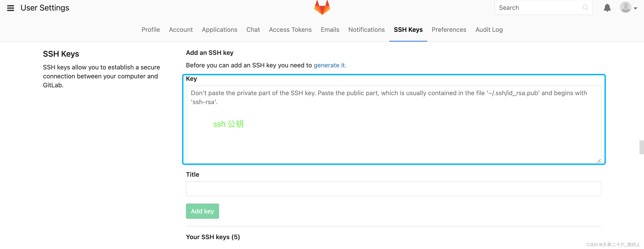This screenshot has height=249, width=644.
Task: Open the Applications tab
Action: click(x=219, y=30)
